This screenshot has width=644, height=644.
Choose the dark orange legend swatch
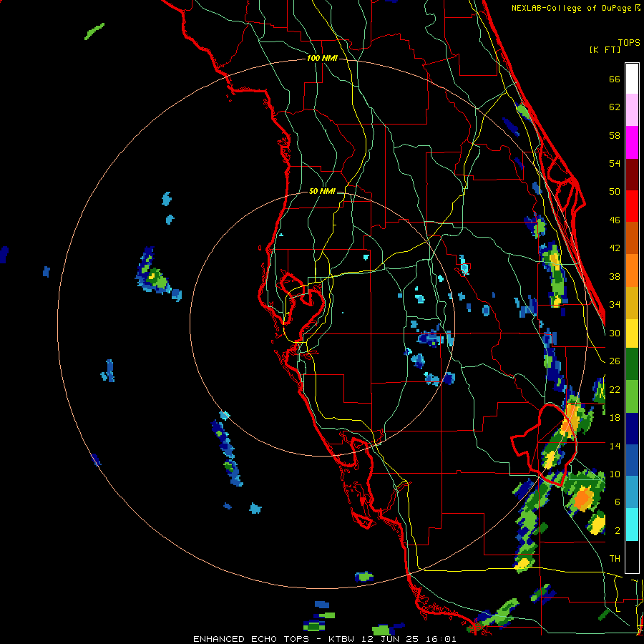[x=632, y=238]
